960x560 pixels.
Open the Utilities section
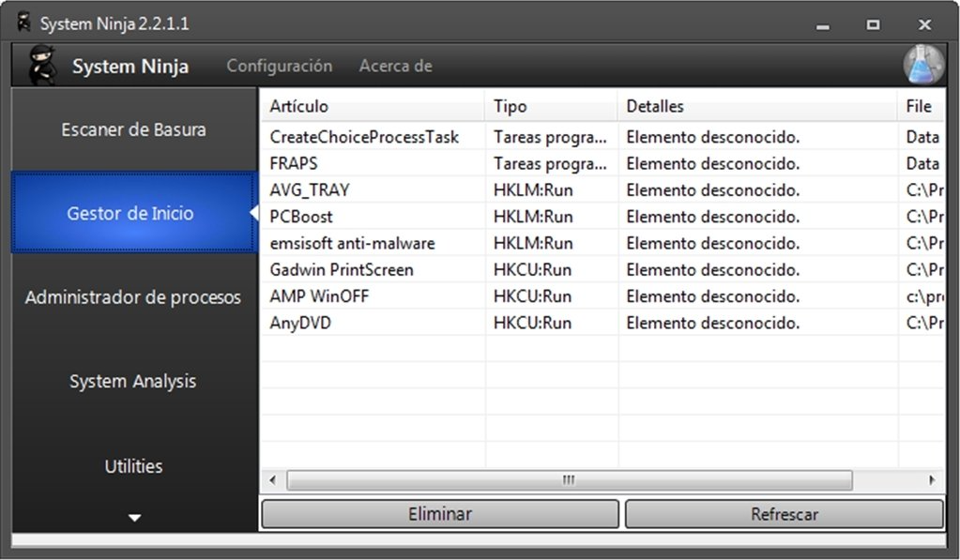133,466
